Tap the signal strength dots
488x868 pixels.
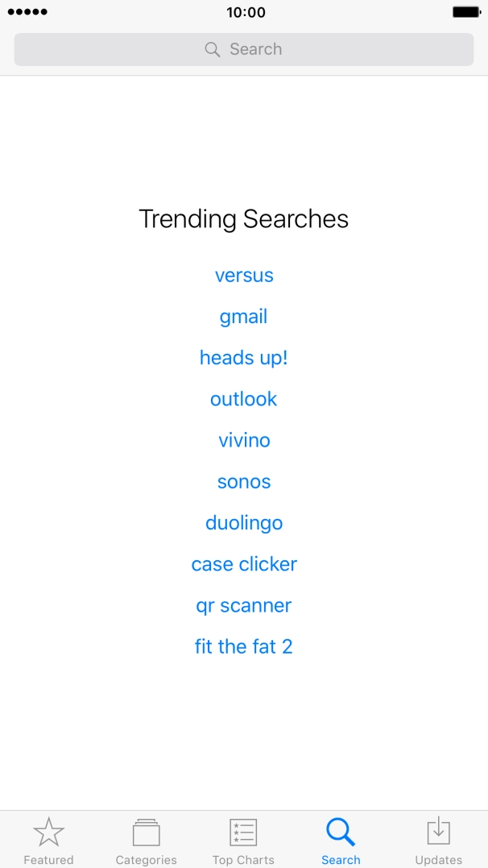[x=28, y=12]
